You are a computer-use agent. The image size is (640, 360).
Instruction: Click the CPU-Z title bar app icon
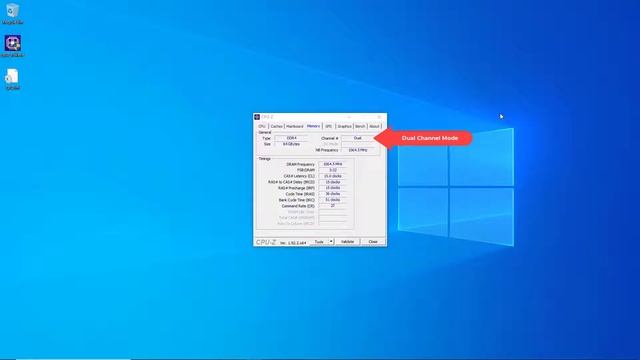pos(257,117)
